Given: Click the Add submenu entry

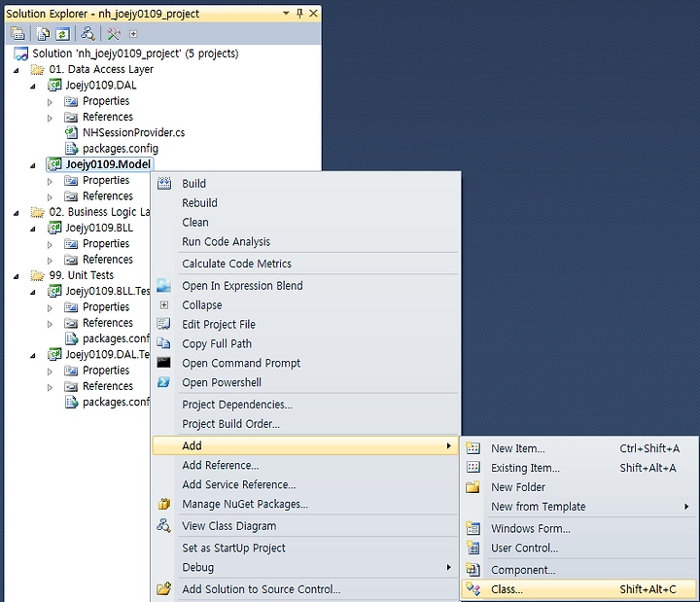Looking at the screenshot, I should [306, 445].
